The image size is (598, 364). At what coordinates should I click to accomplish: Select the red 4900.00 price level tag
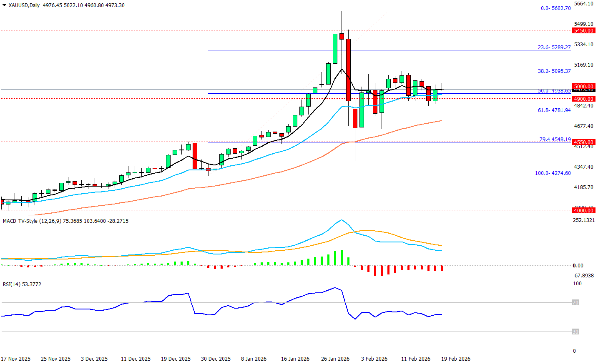point(583,99)
